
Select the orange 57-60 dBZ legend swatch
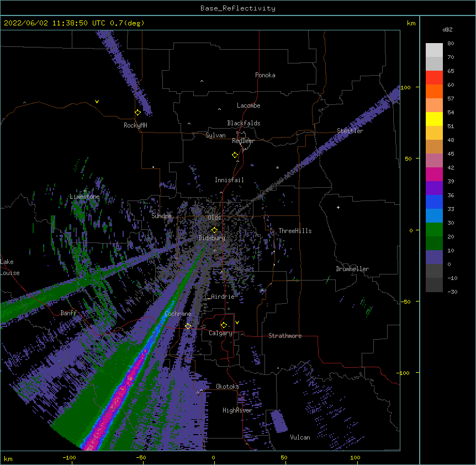[434, 91]
